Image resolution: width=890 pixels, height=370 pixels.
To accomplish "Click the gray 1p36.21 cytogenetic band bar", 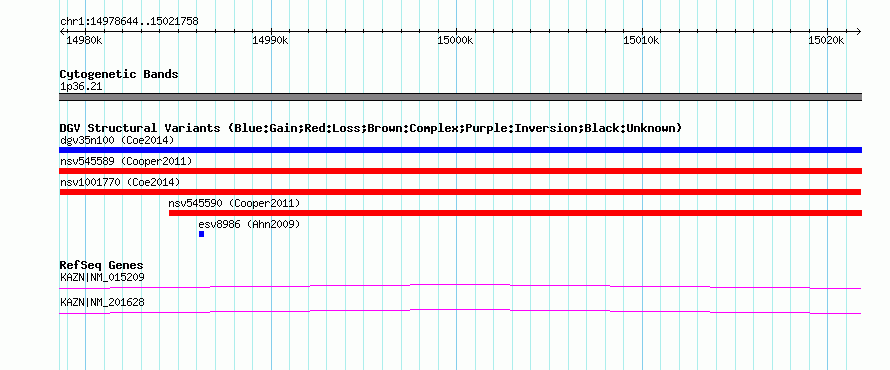I will [x=460, y=97].
